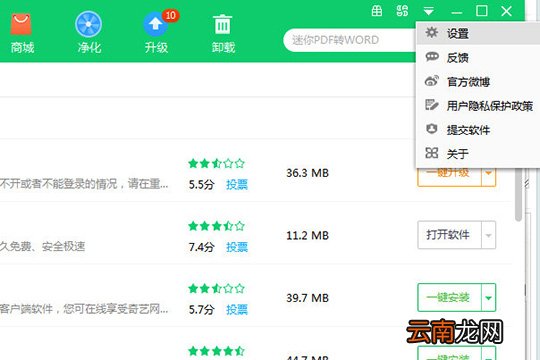Choose 关于 in the menu
This screenshot has width=540, height=360.
point(478,154)
